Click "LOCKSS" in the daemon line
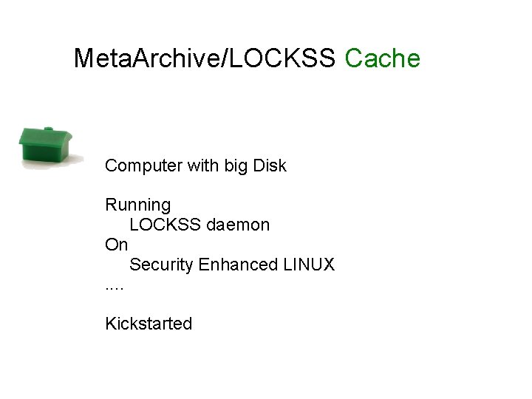 point(166,225)
